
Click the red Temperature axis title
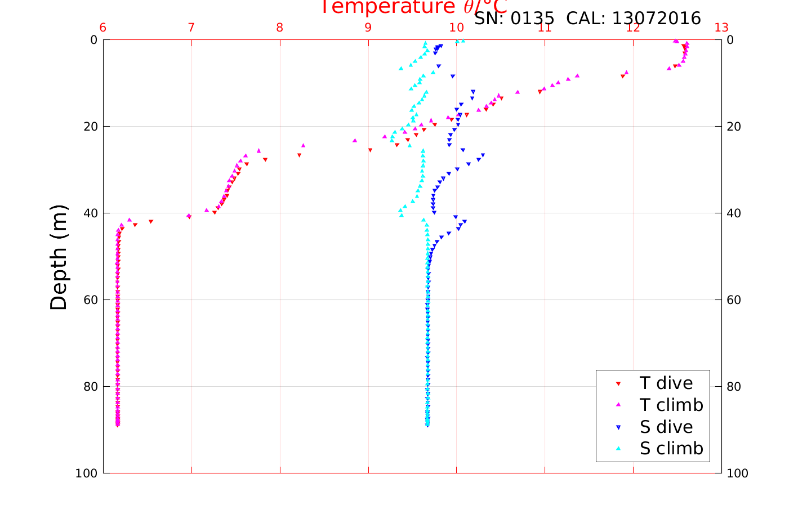[414, 7]
